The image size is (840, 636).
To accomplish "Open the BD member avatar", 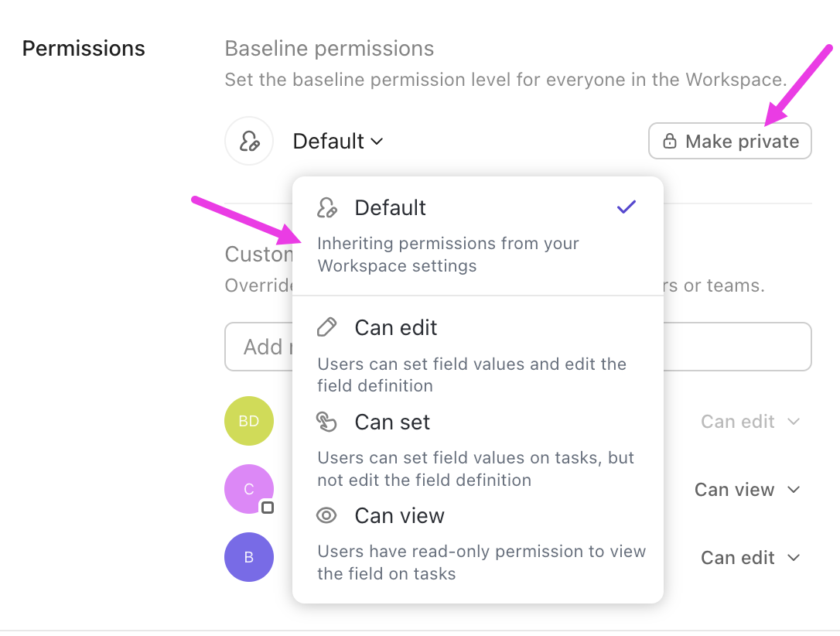I will [249, 421].
